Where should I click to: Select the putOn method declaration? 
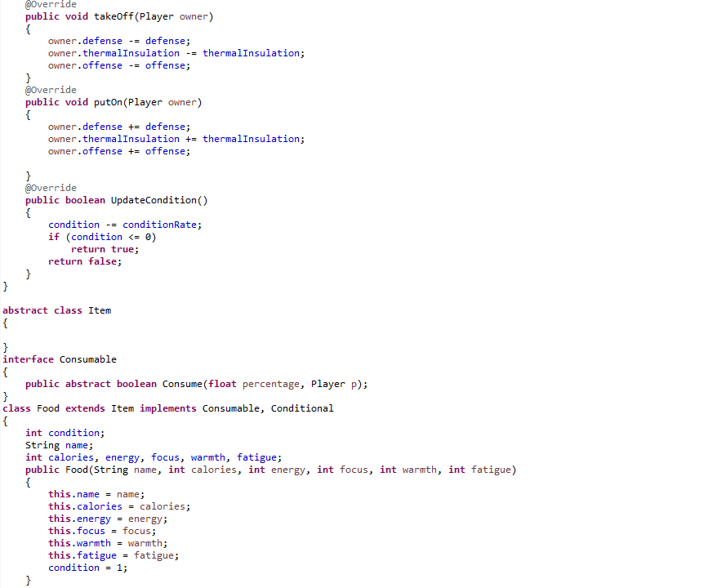point(114,101)
